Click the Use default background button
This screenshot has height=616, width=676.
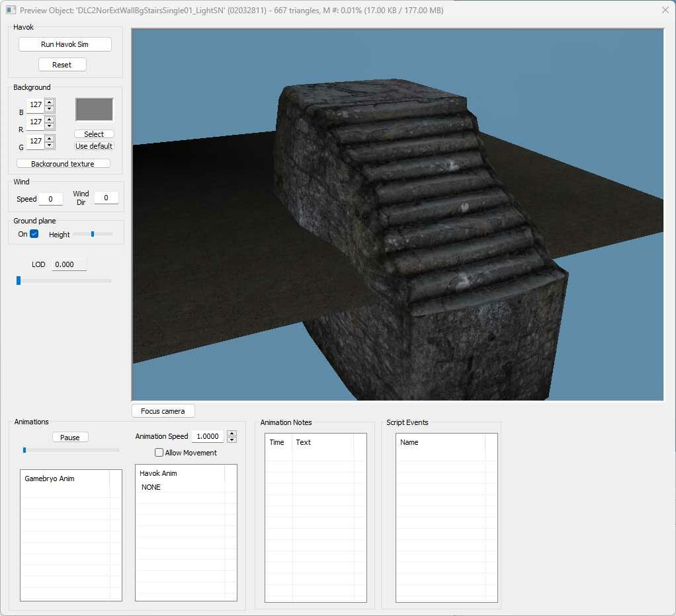point(94,146)
